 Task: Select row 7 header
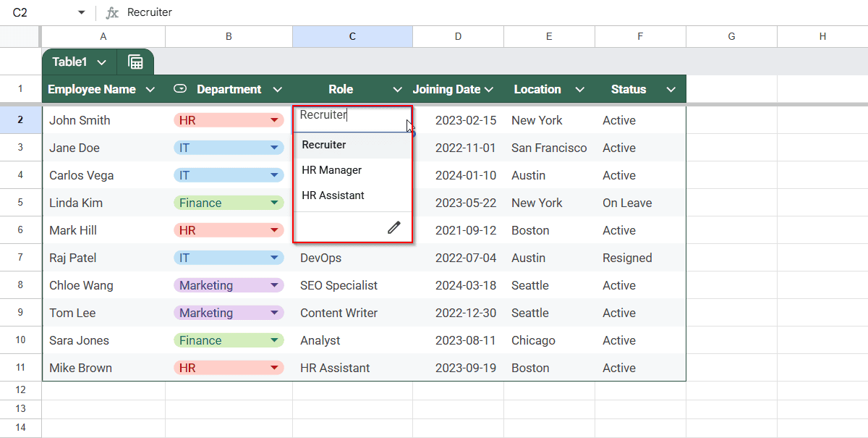pos(20,258)
